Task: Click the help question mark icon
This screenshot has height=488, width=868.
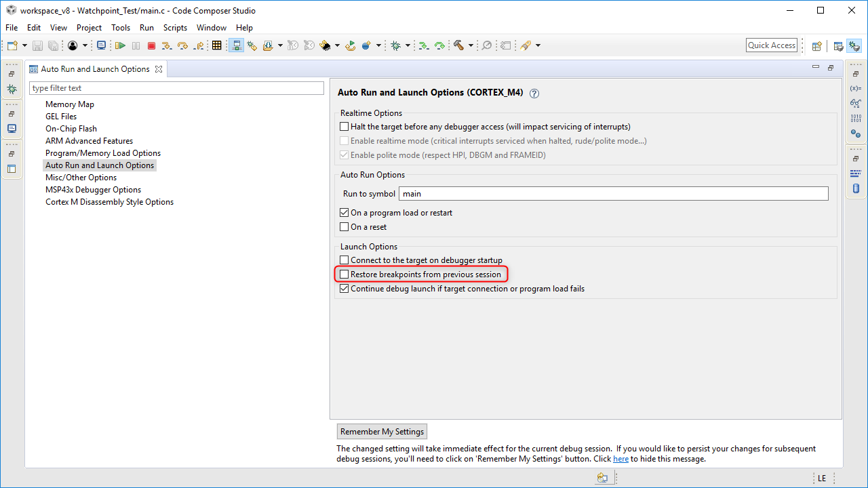Action: click(x=534, y=94)
